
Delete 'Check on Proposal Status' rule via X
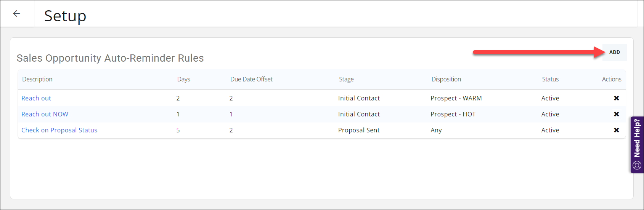[616, 130]
